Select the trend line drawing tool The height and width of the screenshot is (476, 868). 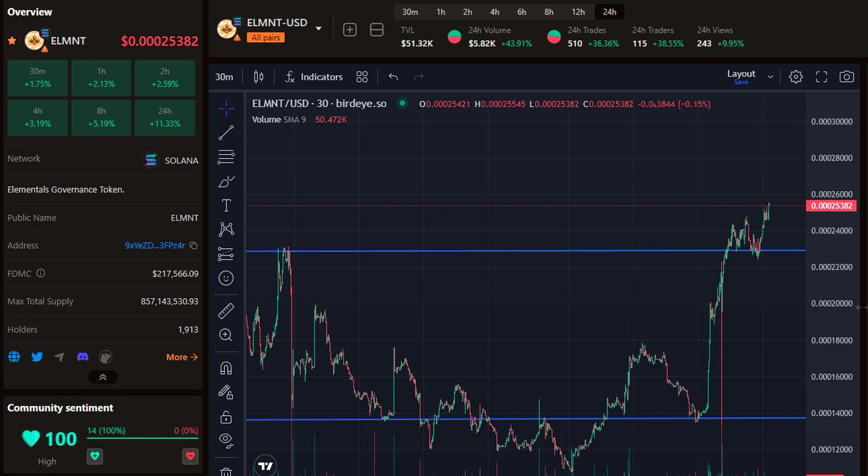[x=226, y=132]
